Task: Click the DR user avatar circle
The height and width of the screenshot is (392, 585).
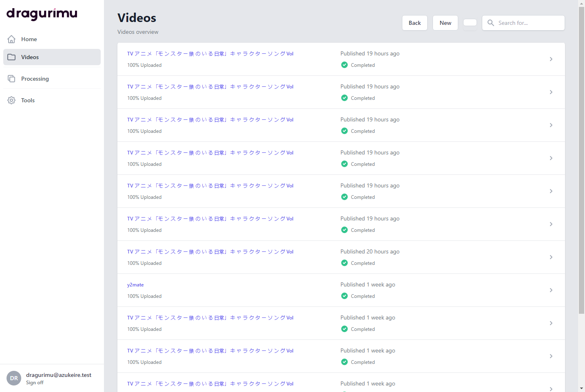Action: pos(14,378)
